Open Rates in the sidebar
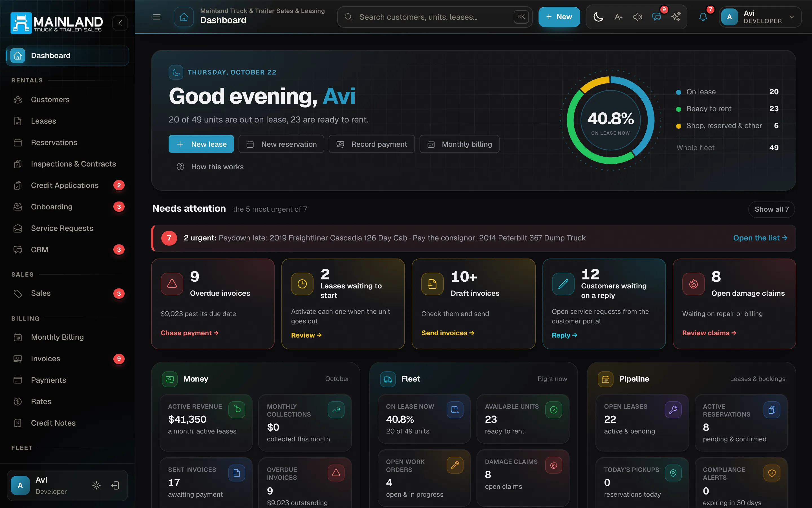The height and width of the screenshot is (508, 812). tap(67, 402)
